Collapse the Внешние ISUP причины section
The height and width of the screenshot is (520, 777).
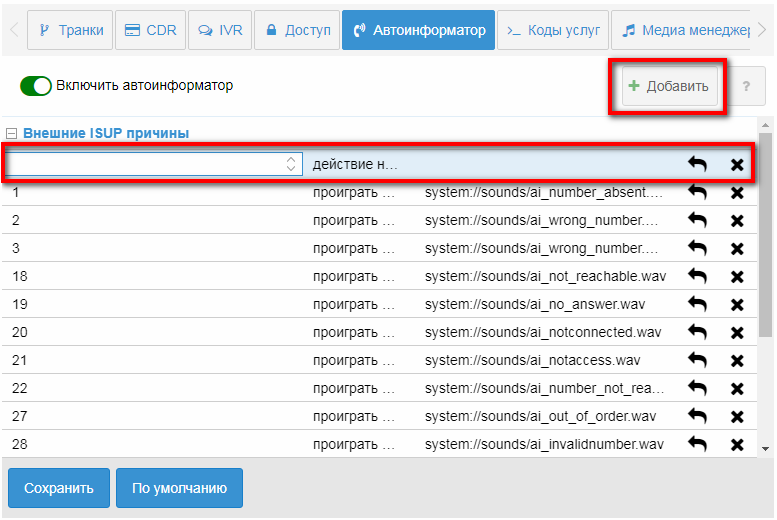12,133
